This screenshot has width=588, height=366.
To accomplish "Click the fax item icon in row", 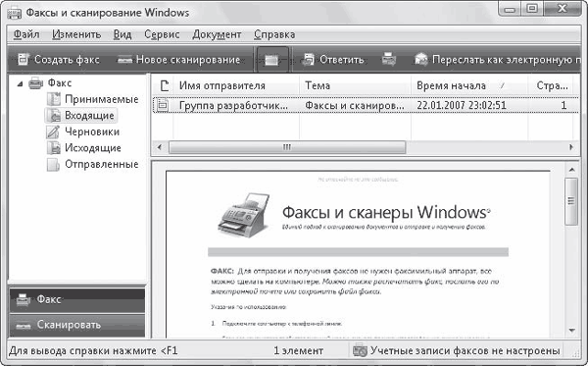I will tap(163, 105).
